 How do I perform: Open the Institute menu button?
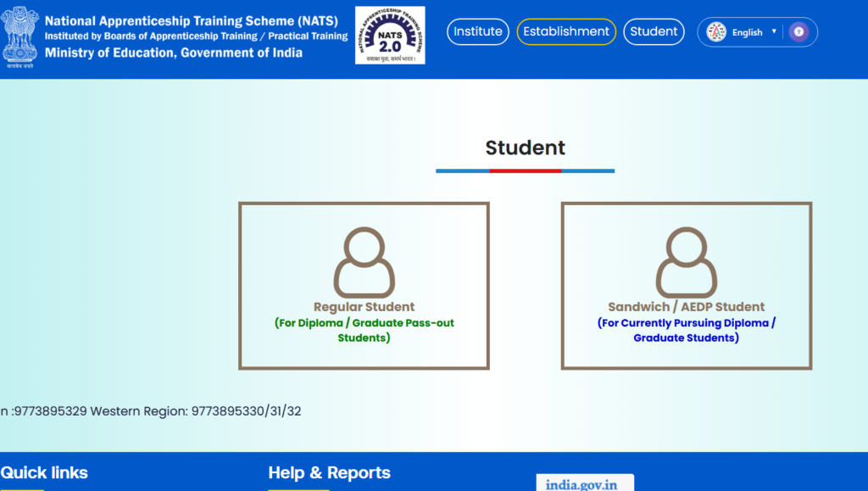[x=478, y=31]
